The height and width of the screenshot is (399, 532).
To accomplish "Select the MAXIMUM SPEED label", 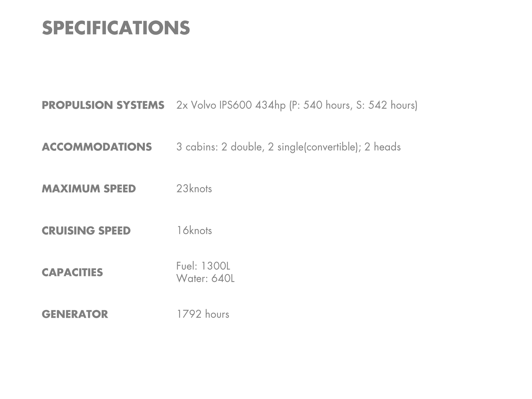I will coord(89,189).
